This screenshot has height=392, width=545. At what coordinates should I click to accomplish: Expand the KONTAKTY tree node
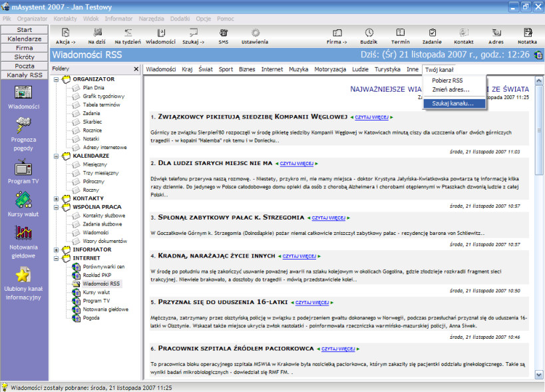tap(56, 199)
